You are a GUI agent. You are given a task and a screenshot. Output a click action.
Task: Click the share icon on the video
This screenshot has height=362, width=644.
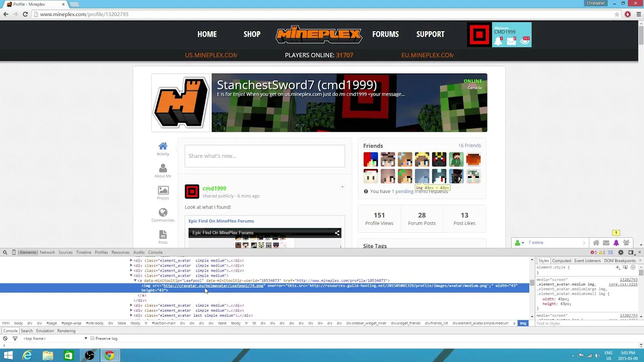[x=337, y=233]
